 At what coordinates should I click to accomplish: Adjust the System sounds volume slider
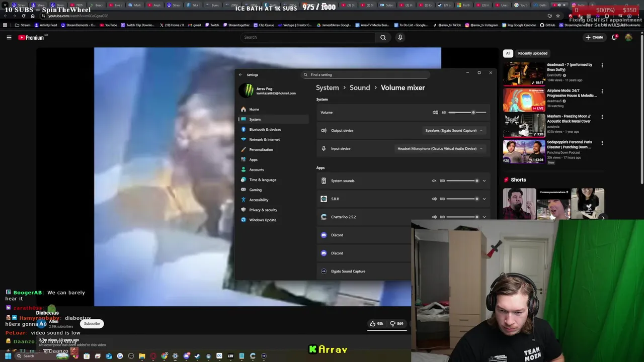[x=462, y=181]
